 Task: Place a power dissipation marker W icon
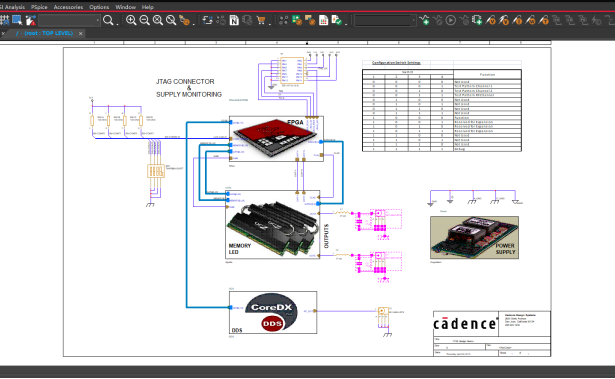point(531,20)
